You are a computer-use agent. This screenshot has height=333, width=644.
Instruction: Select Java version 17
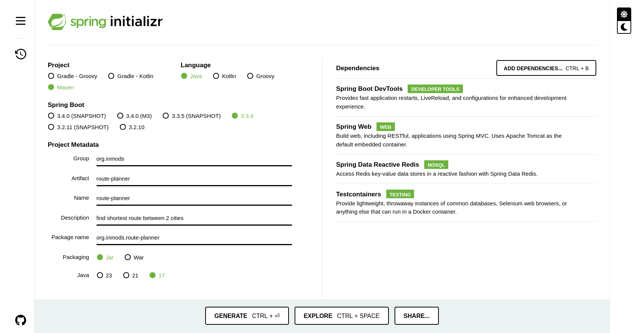[x=157, y=276]
